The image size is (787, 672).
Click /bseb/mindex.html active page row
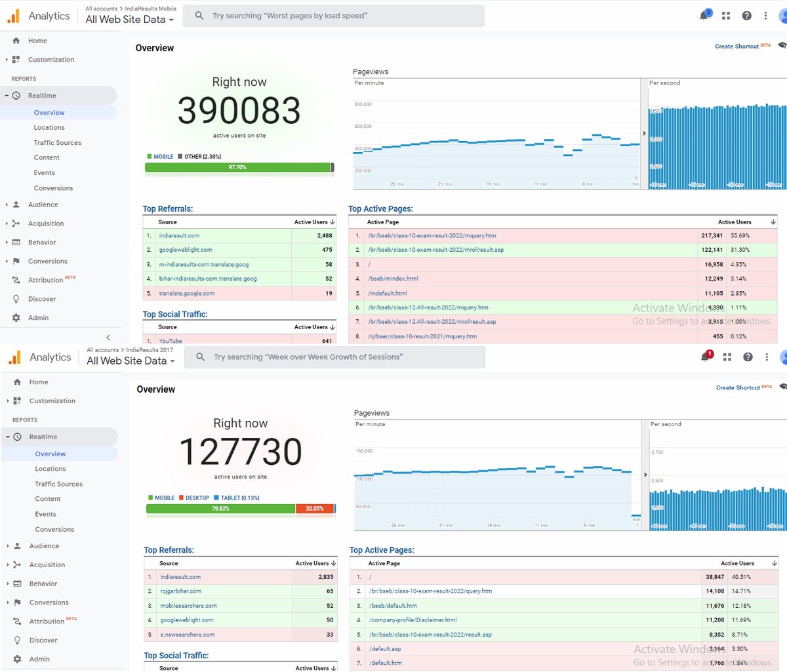tap(563, 279)
